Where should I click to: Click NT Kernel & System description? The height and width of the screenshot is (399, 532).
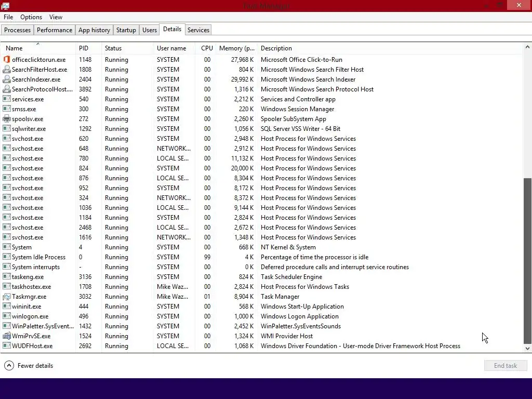point(288,247)
